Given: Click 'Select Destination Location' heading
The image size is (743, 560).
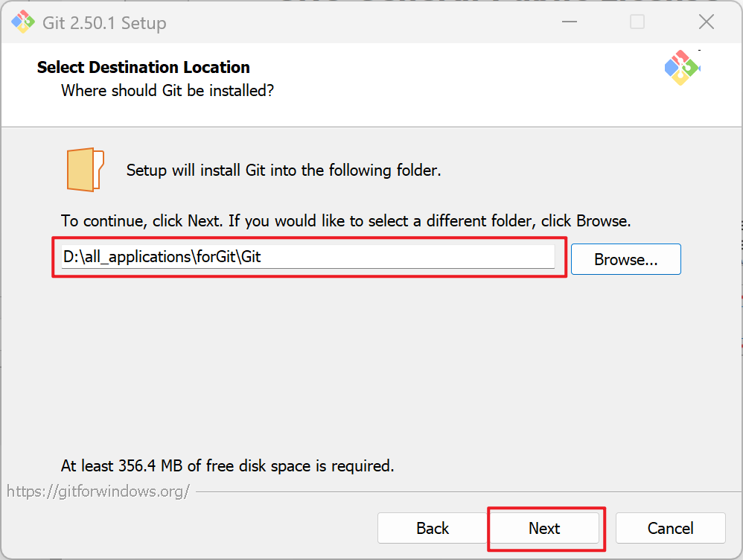Looking at the screenshot, I should pyautogui.click(x=144, y=67).
